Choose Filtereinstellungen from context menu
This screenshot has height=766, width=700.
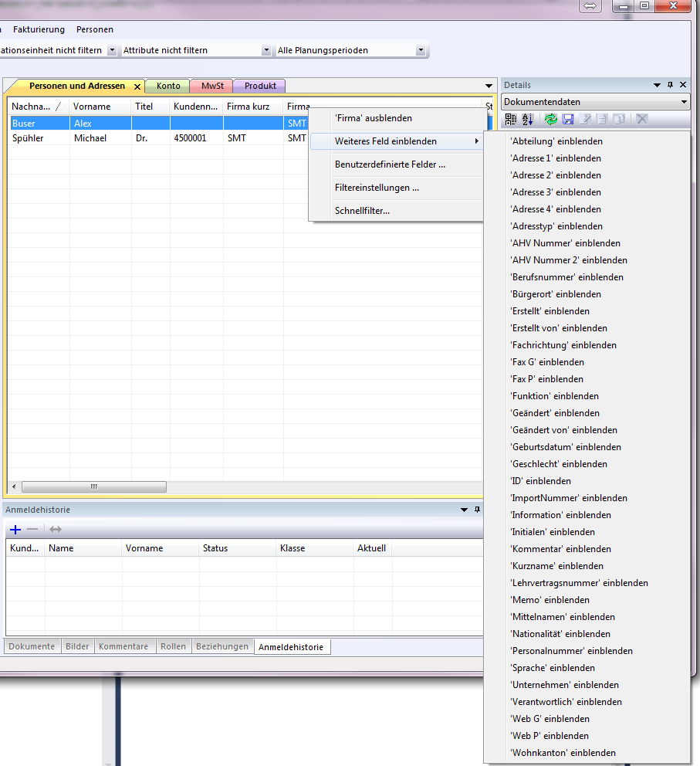click(x=377, y=188)
